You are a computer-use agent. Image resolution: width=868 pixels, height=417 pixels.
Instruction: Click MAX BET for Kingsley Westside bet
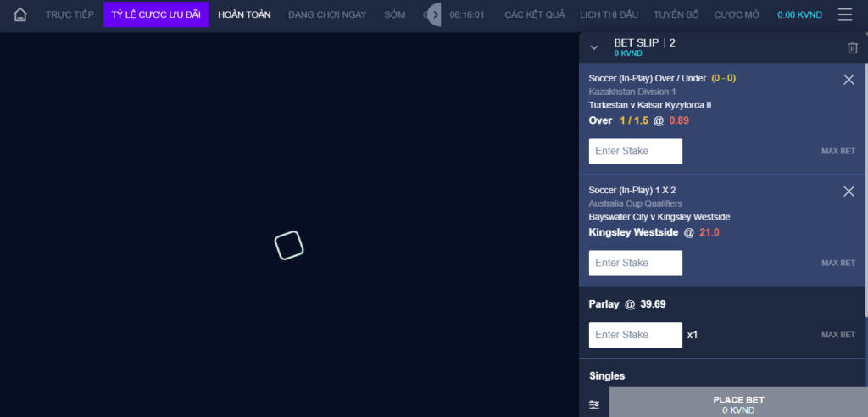[x=838, y=263]
